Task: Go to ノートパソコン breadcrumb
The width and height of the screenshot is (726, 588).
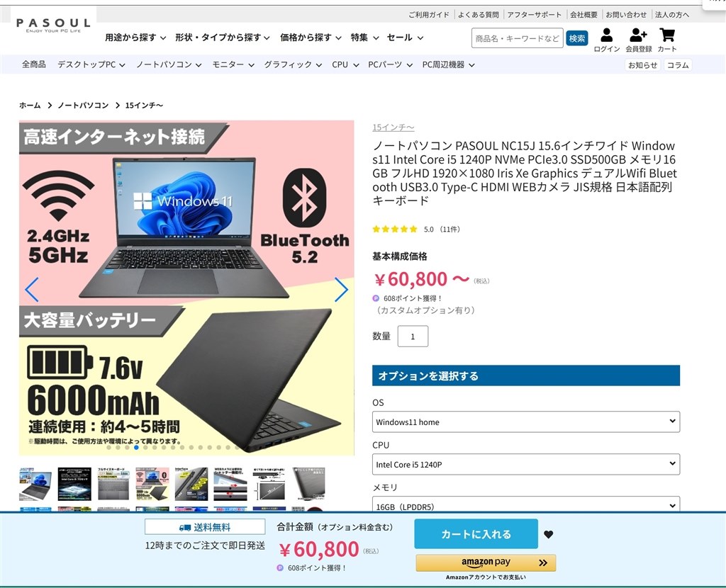Action: (x=83, y=106)
